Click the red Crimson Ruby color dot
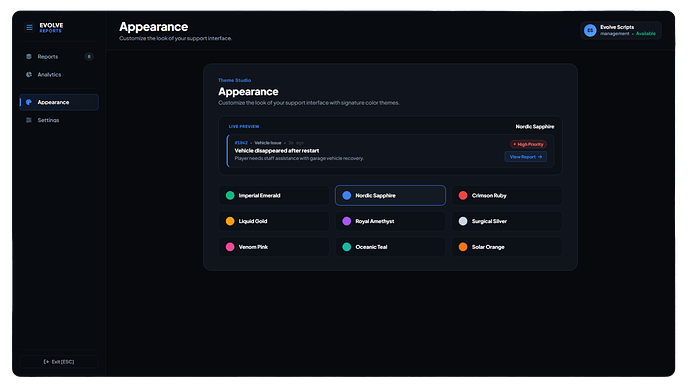Screen dimensions: 690x388 (x=463, y=195)
